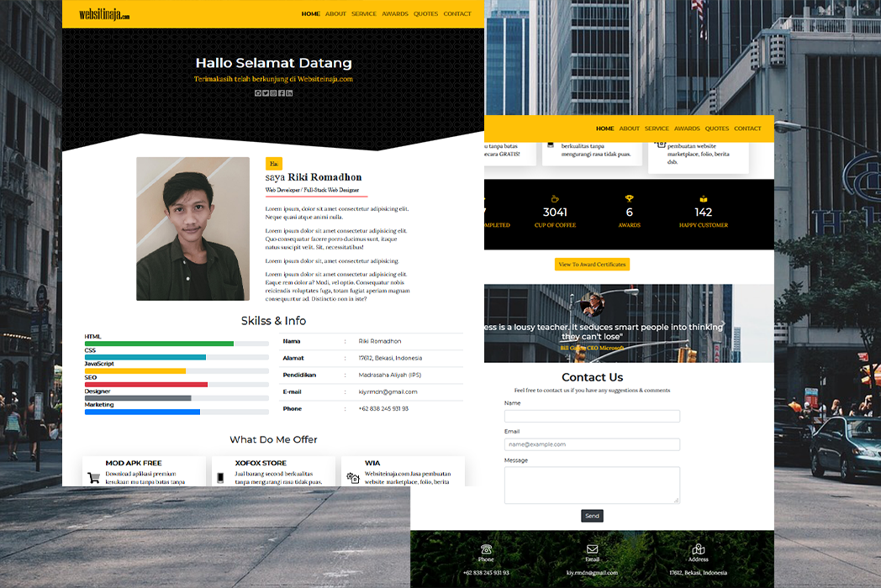The width and height of the screenshot is (881, 588).
Task: Click the footer email kiyrmdn@gmail.com
Action: point(592,573)
